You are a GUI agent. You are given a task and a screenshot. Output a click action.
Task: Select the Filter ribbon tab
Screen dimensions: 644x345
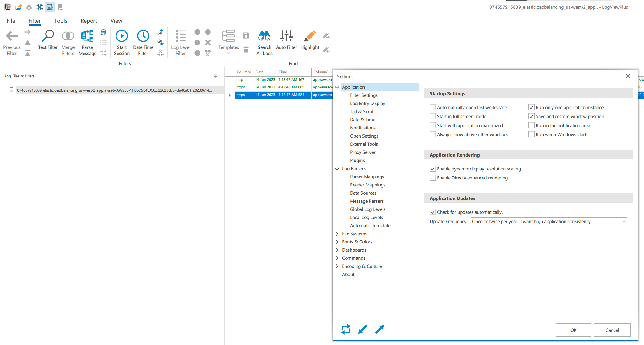click(35, 21)
